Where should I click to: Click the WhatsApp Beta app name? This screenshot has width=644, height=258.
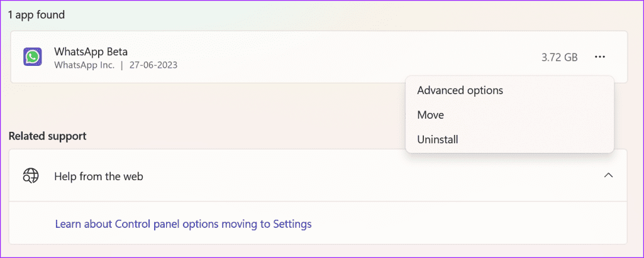tap(91, 51)
